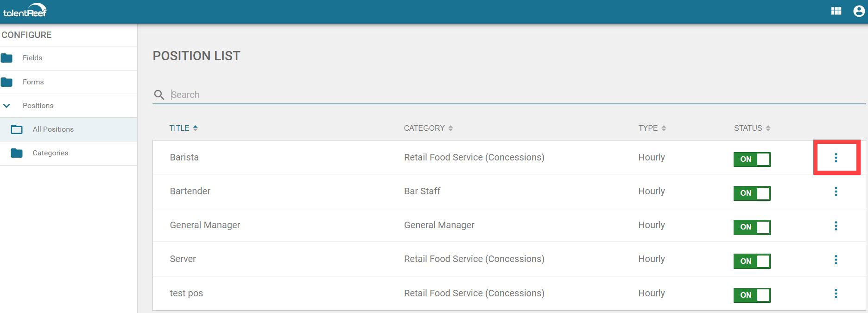Select All Positions in the sidebar

[x=53, y=129]
